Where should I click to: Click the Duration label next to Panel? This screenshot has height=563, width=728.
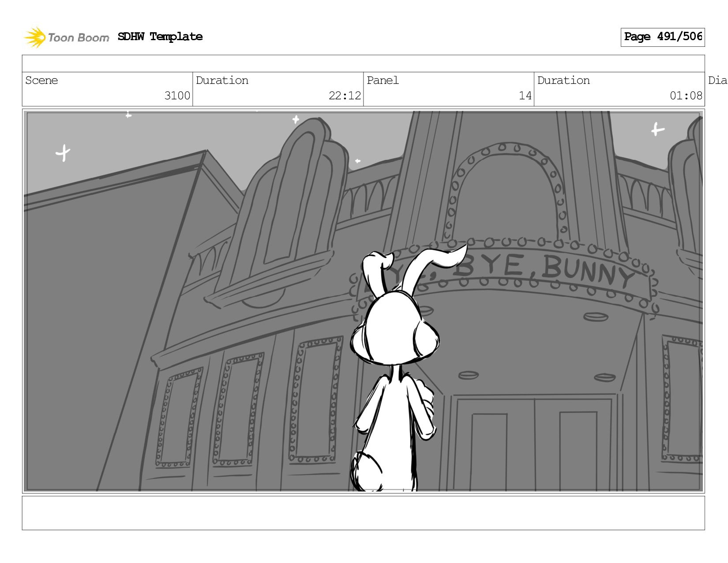tap(563, 80)
